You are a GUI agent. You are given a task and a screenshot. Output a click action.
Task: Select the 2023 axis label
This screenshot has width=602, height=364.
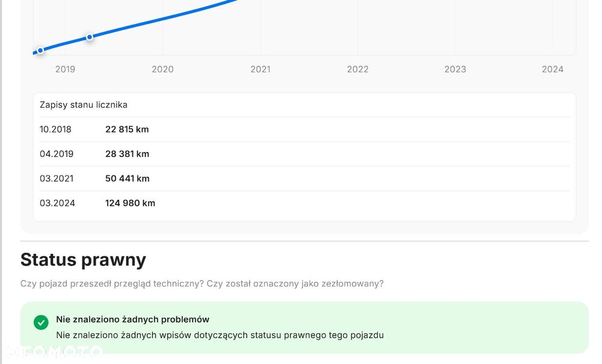[x=455, y=69]
